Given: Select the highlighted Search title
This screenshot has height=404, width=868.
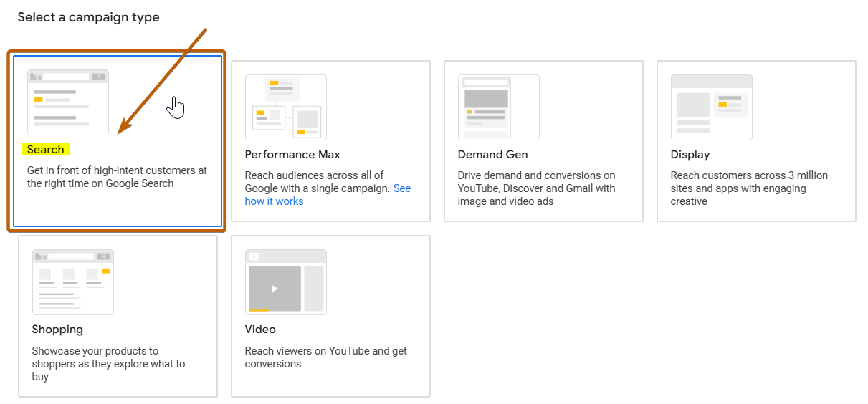Looking at the screenshot, I should [46, 150].
